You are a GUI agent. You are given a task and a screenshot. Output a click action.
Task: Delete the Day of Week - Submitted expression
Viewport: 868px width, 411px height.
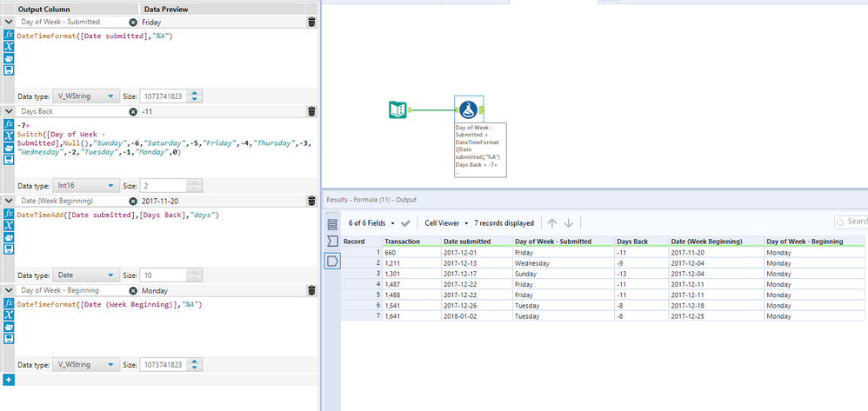coord(311,22)
